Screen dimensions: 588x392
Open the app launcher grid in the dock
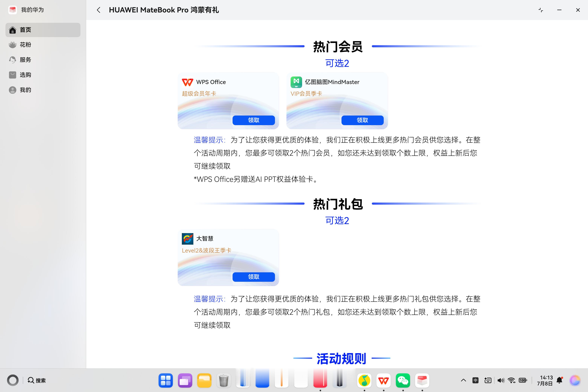tap(165, 380)
